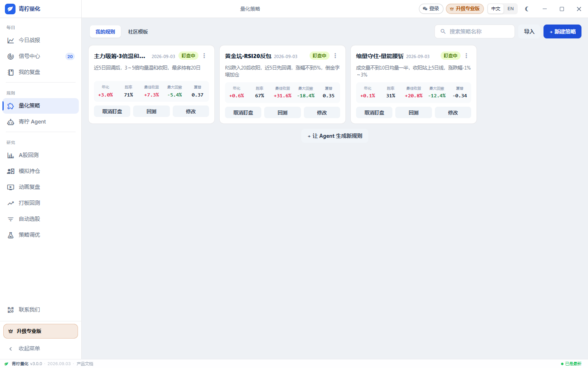Click the 新建策略 button

(562, 31)
